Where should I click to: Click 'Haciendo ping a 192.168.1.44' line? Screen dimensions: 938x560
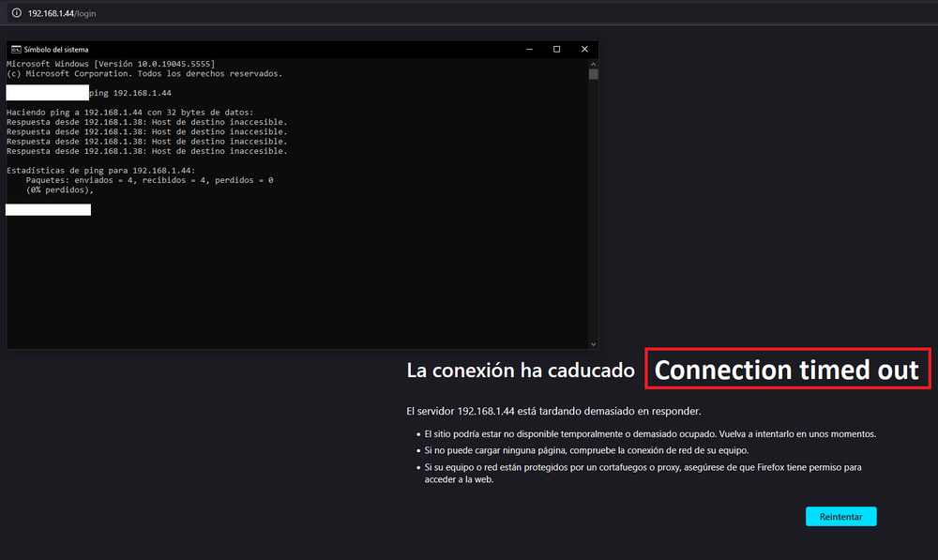tap(129, 112)
